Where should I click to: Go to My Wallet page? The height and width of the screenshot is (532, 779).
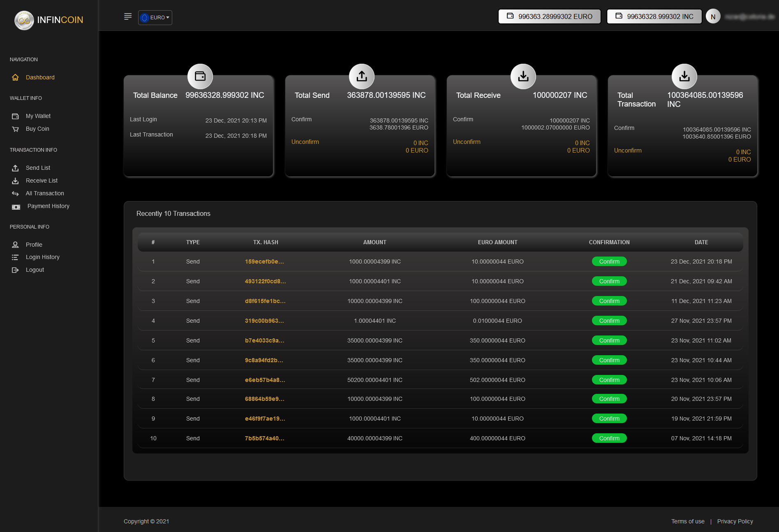(38, 116)
